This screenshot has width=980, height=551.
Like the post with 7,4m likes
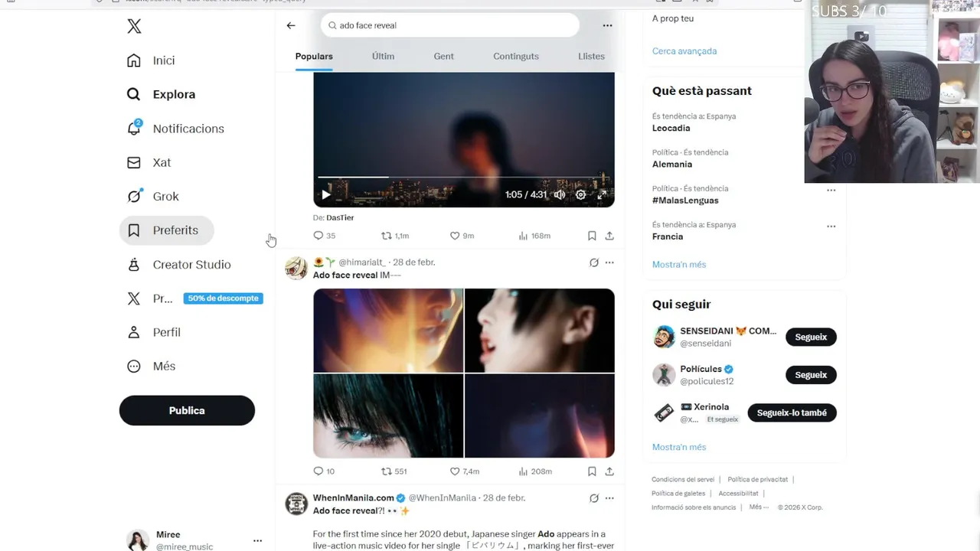(464, 471)
